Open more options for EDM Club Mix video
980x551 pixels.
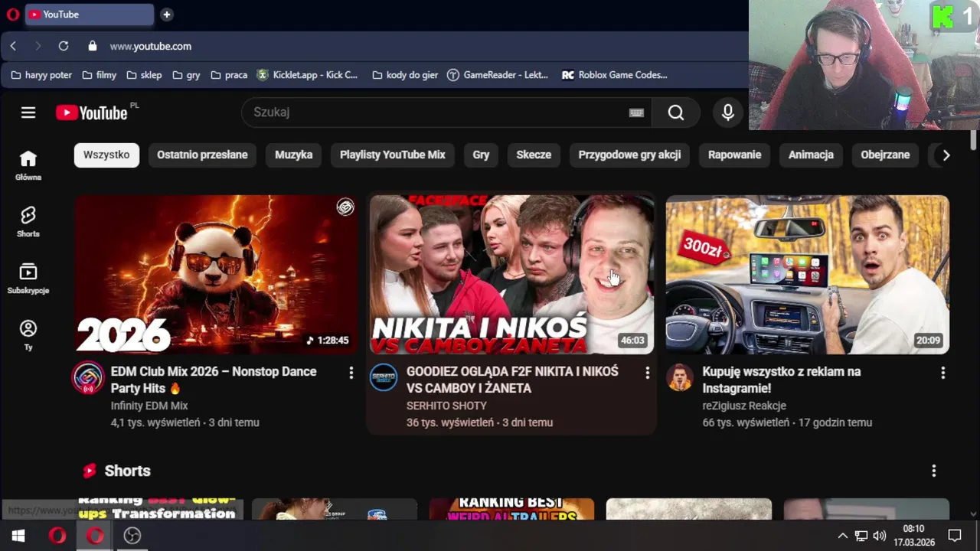tap(351, 373)
